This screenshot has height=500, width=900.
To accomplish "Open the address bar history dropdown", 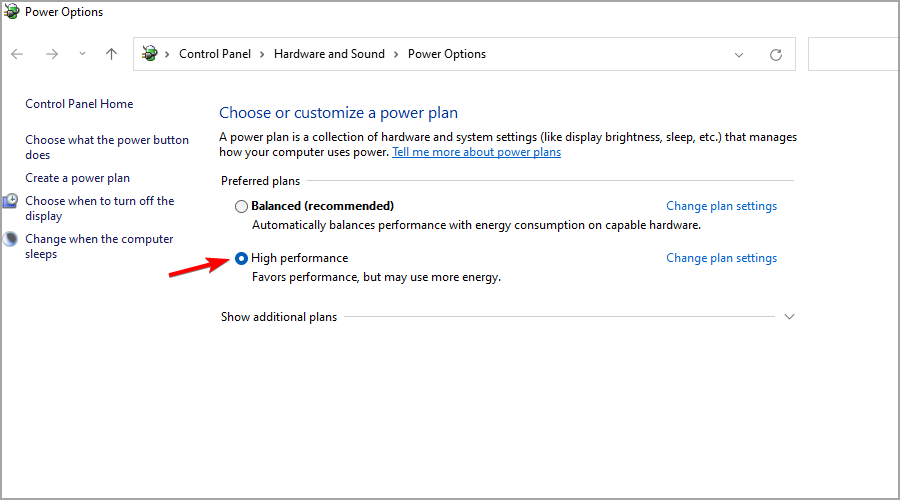I will coord(739,55).
